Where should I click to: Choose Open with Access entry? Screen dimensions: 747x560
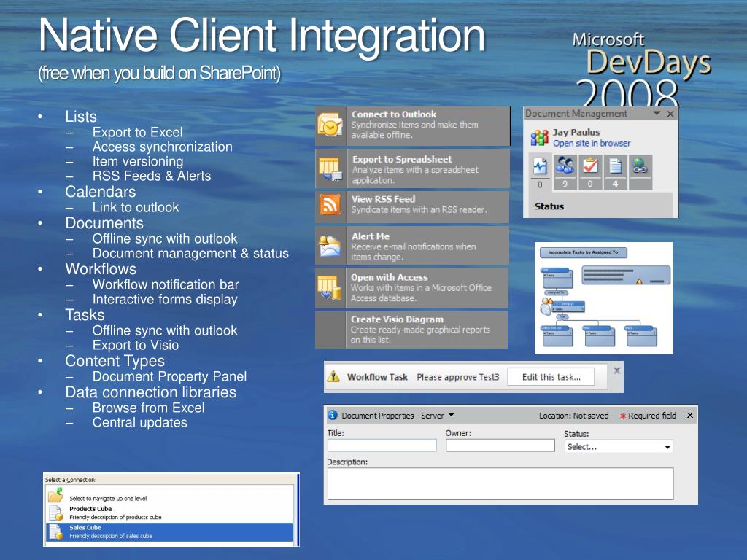tap(411, 287)
